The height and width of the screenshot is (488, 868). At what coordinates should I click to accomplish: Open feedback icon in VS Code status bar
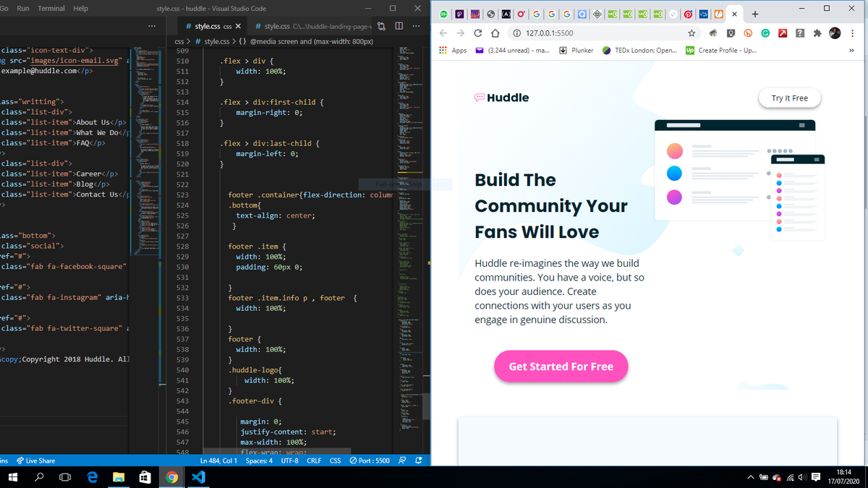[401, 461]
